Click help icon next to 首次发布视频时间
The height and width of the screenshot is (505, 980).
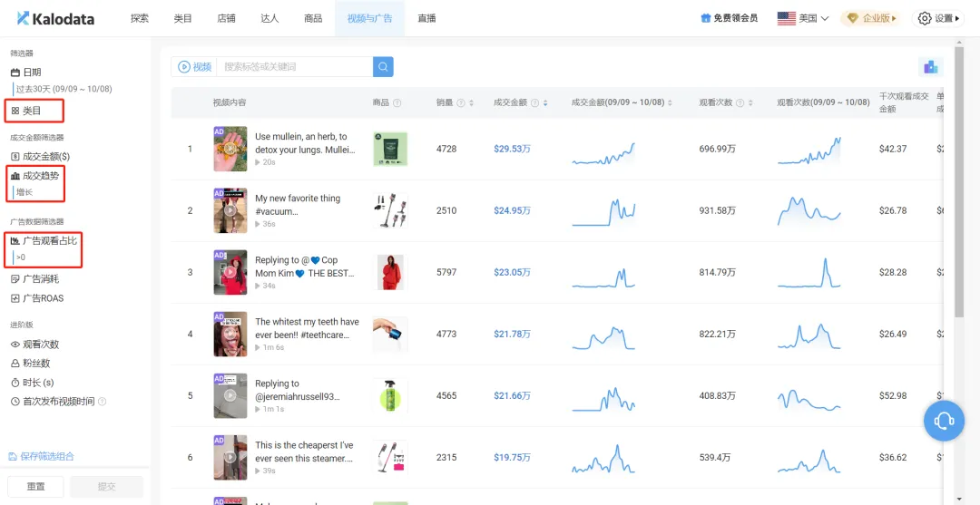click(x=102, y=402)
